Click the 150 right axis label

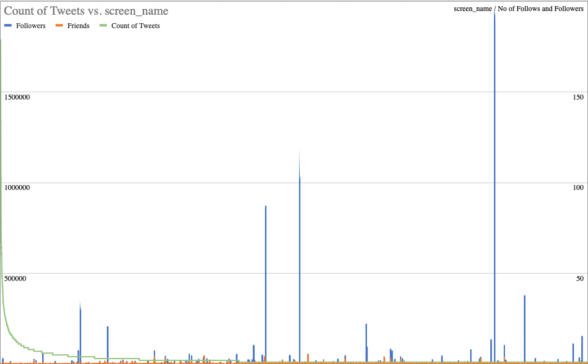[578, 97]
